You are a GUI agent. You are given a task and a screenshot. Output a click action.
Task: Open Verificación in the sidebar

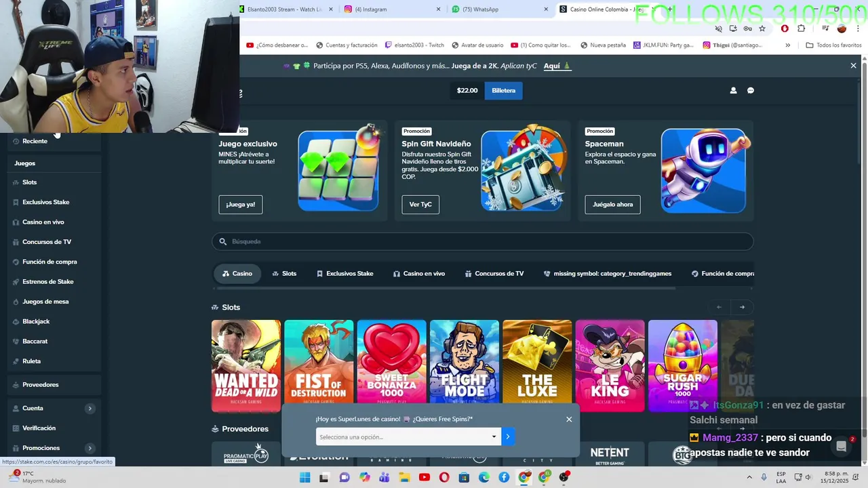(39, 428)
